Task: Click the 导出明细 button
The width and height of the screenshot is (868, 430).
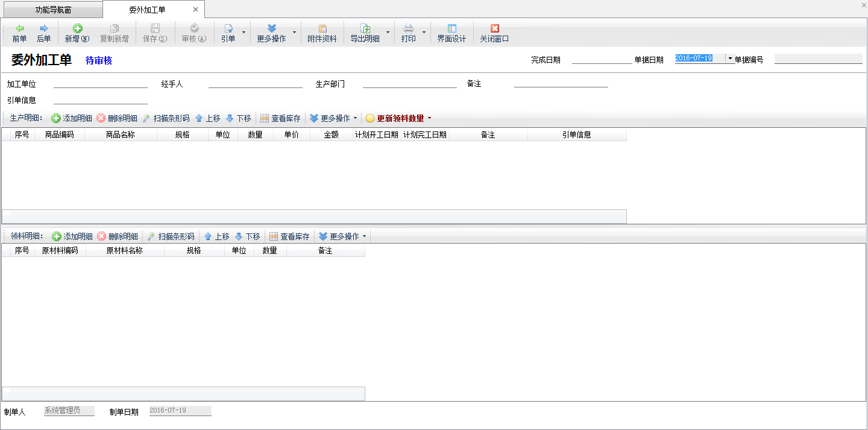Action: click(x=365, y=33)
